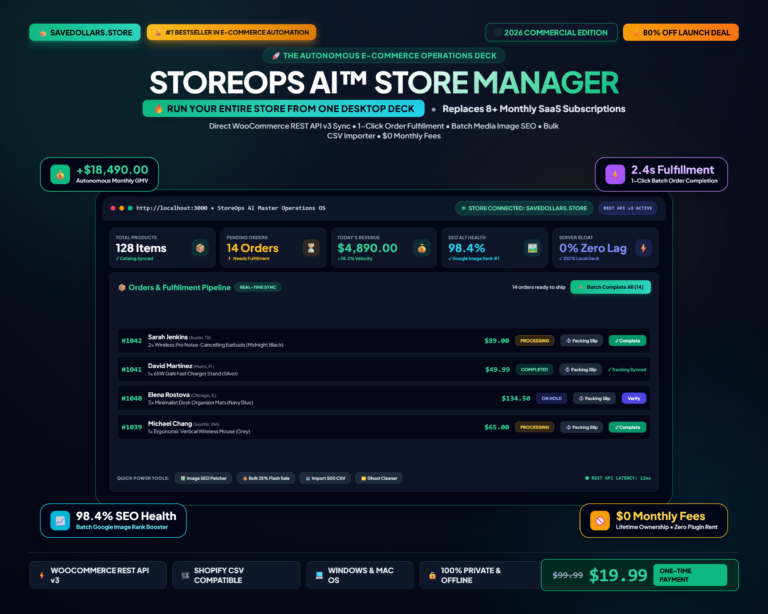Click the money bag icon in Today's Revenue card
Image resolution: width=768 pixels, height=614 pixels.
[422, 248]
